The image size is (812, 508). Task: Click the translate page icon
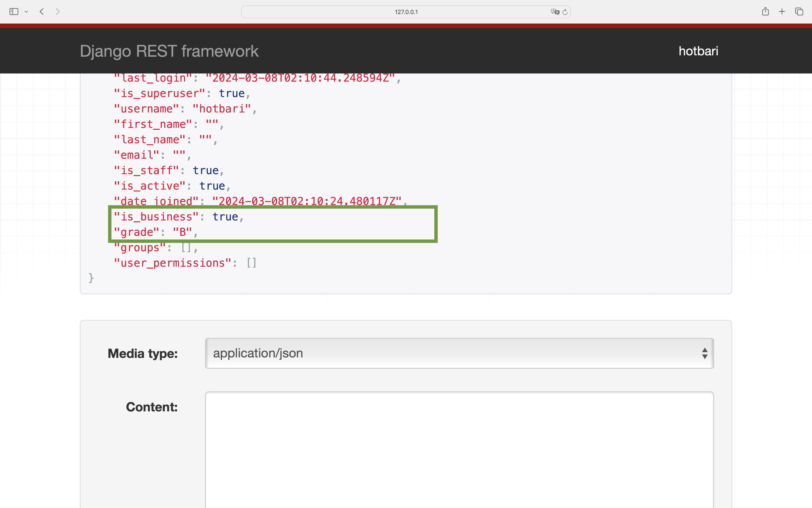tap(555, 12)
